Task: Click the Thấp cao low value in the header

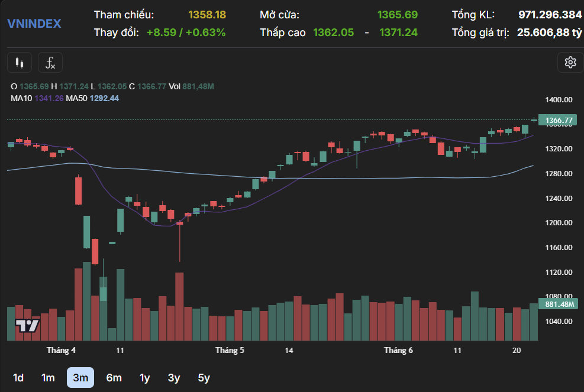Action: (x=334, y=33)
